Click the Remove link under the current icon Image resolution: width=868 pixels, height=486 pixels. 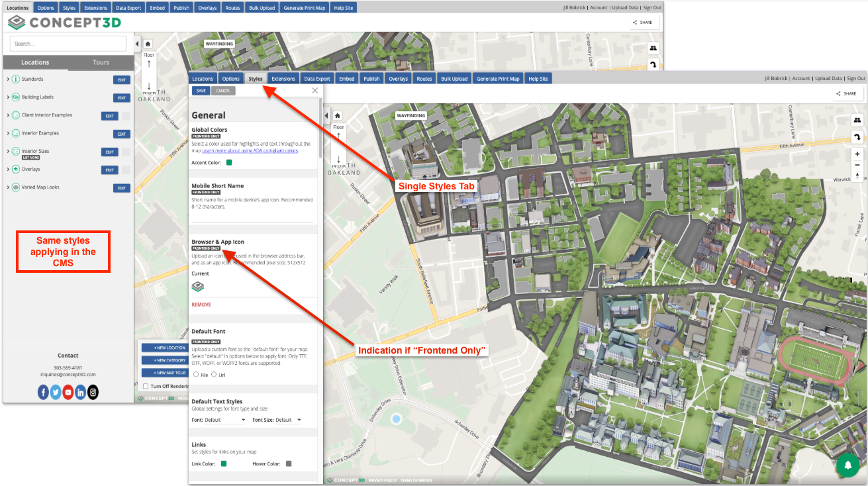201,305
